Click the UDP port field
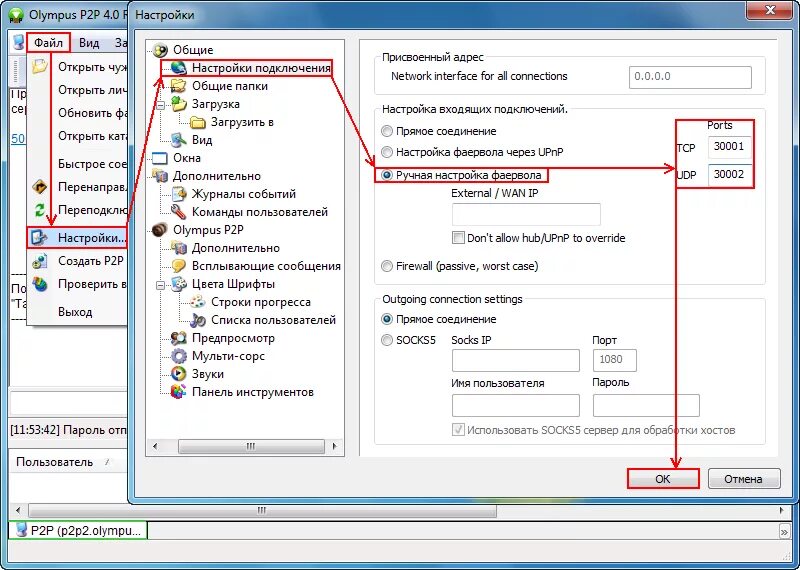Screen dimensions: 800x570 [x=730, y=175]
